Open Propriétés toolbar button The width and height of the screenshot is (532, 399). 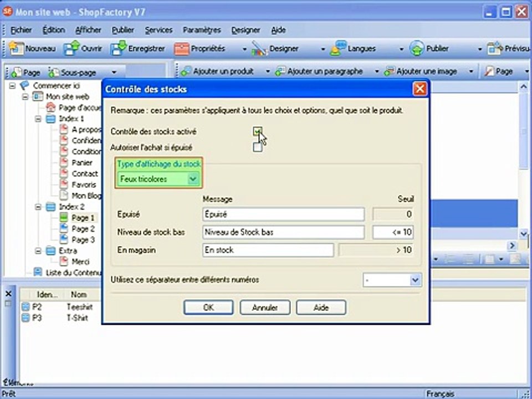pos(199,49)
